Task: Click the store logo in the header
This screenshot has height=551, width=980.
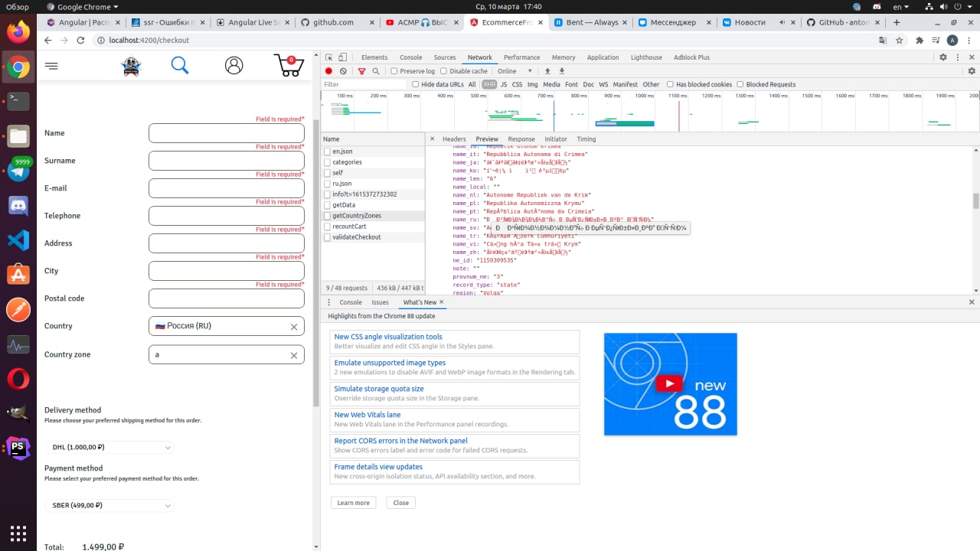Action: click(x=132, y=66)
